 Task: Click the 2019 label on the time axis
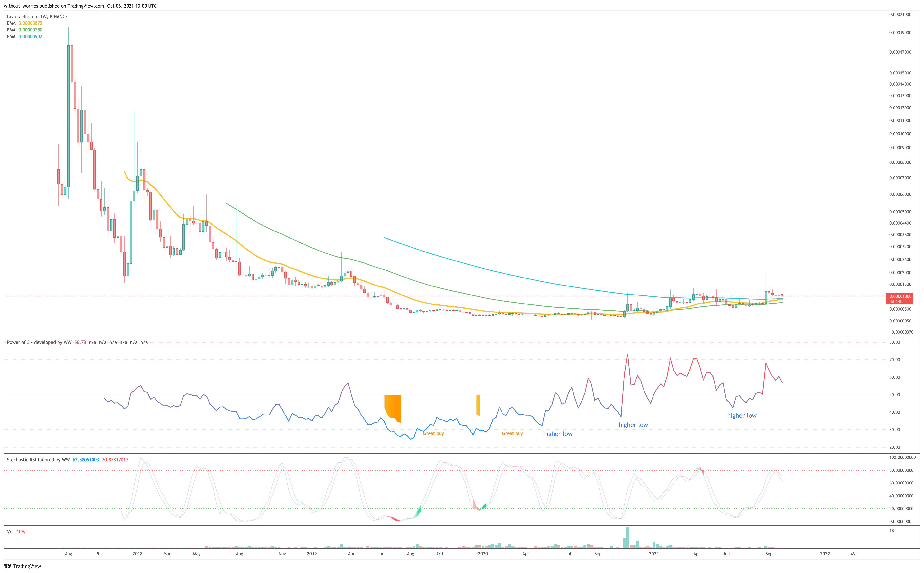tap(312, 554)
